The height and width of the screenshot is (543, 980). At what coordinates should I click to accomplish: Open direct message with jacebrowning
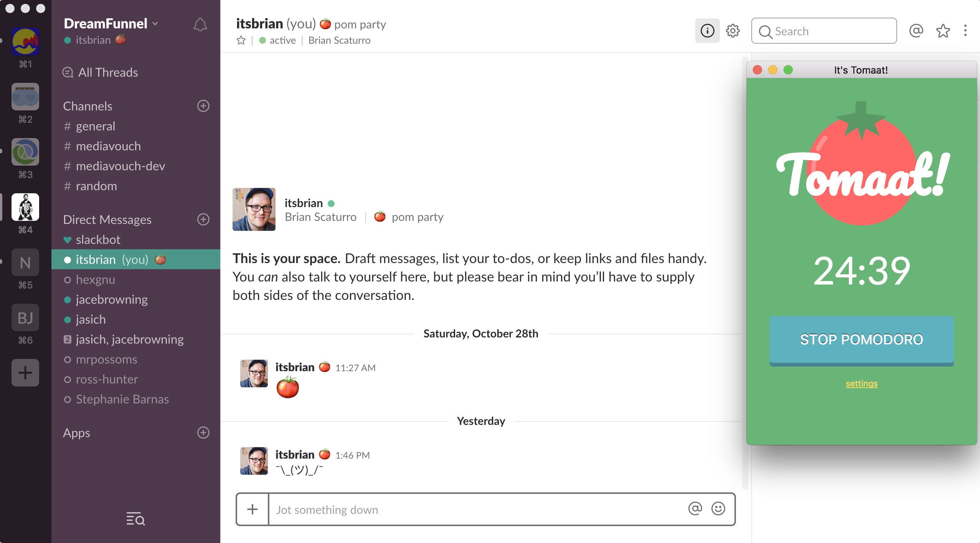(x=111, y=299)
